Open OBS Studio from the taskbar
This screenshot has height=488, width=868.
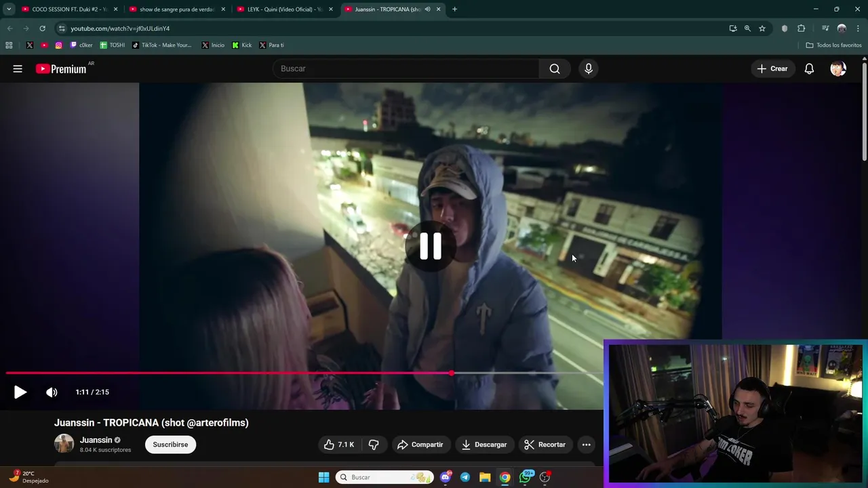(x=545, y=477)
